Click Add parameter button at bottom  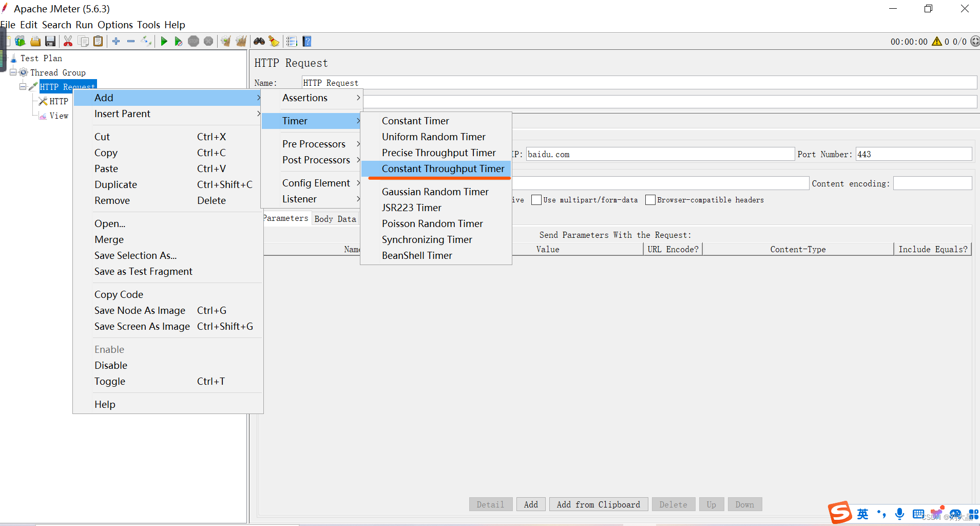click(531, 504)
